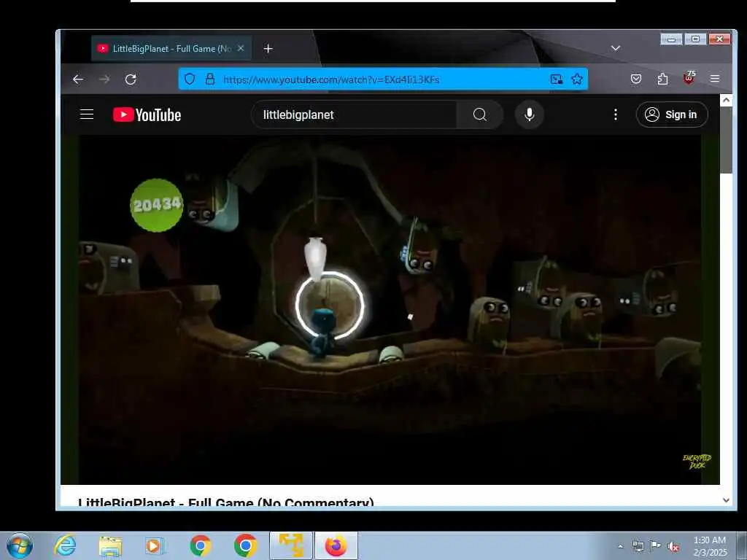Image resolution: width=747 pixels, height=560 pixels.
Task: Click the page scrollbar down arrow
Action: pyautogui.click(x=726, y=500)
